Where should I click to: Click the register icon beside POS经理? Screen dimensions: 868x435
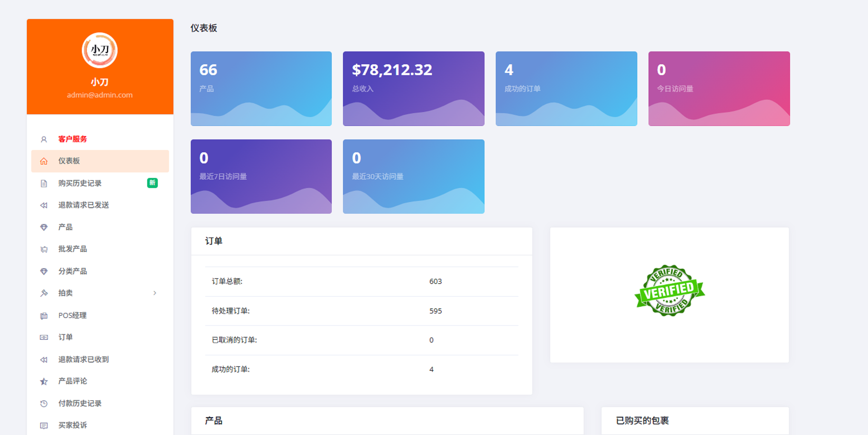pyautogui.click(x=44, y=316)
